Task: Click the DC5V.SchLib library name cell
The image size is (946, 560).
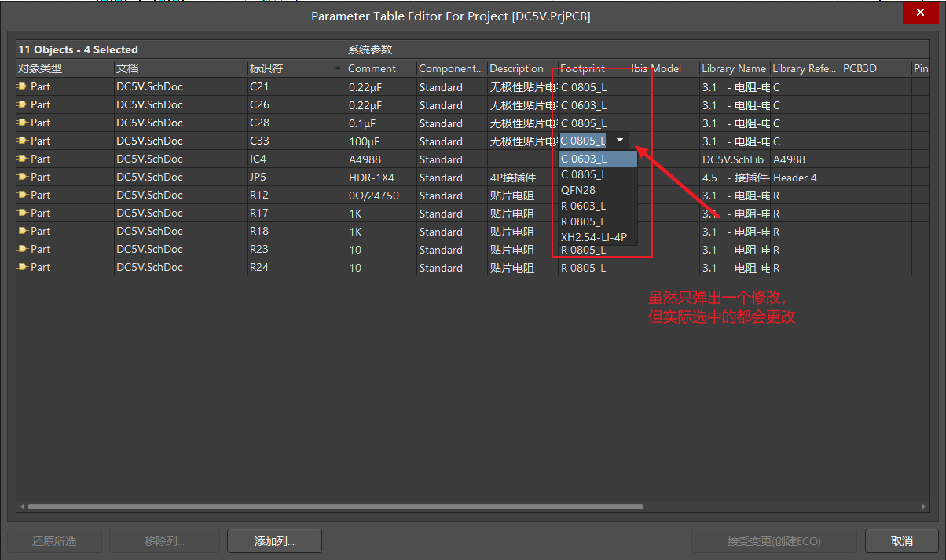Action: pyautogui.click(x=735, y=159)
